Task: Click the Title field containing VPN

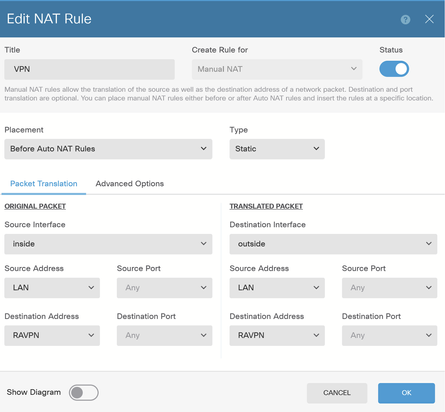Action: pos(89,69)
